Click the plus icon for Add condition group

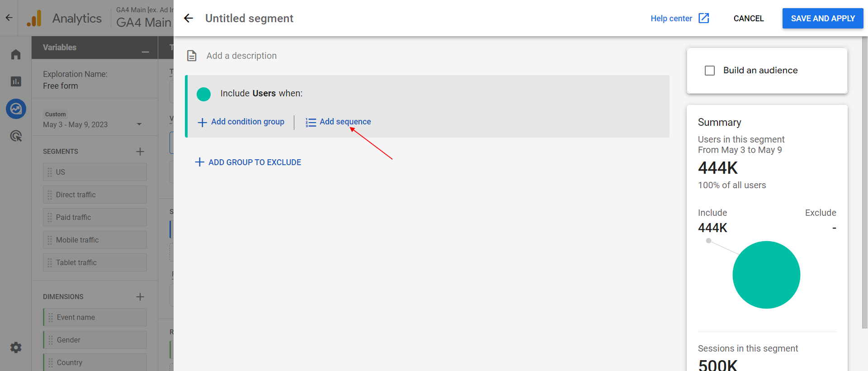pyautogui.click(x=203, y=122)
